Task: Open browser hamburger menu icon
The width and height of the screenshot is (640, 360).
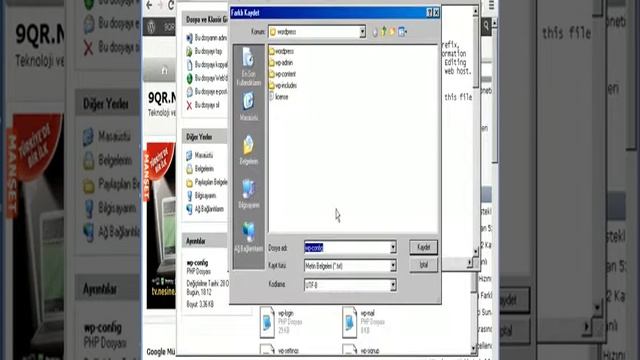Action: [491, 5]
